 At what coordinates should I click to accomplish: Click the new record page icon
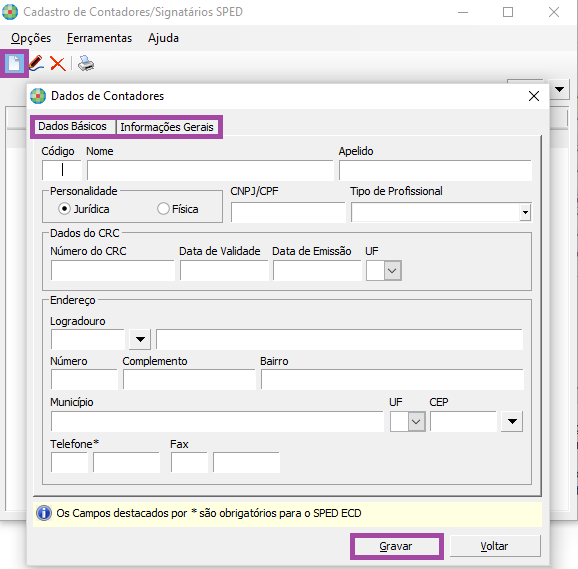tap(14, 64)
